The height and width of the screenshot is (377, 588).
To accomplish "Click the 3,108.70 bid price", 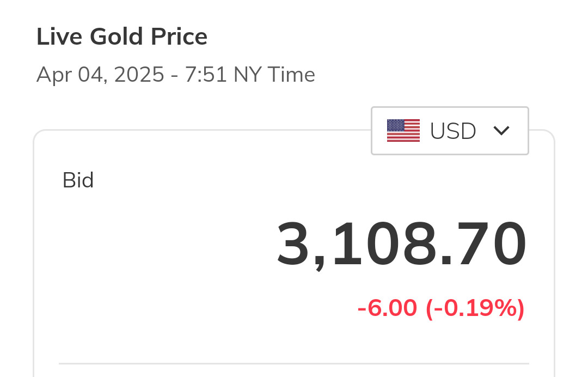I will click(x=401, y=245).
